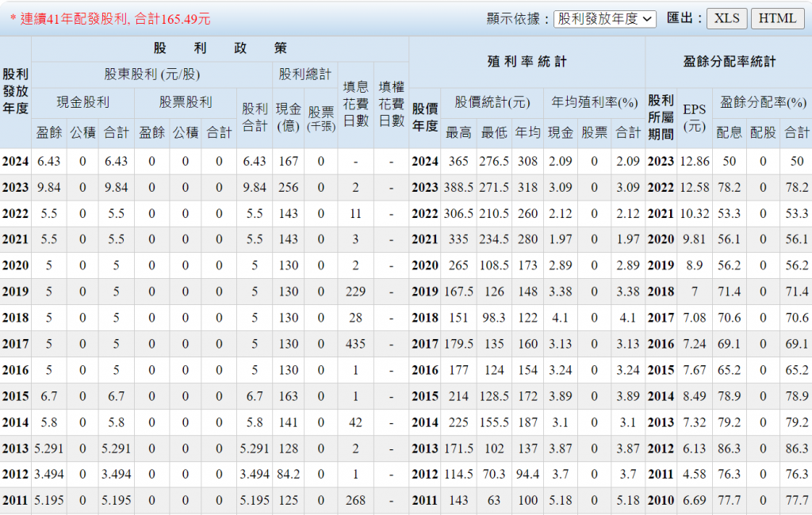
Task: Export the table as HTML
Action: click(777, 18)
